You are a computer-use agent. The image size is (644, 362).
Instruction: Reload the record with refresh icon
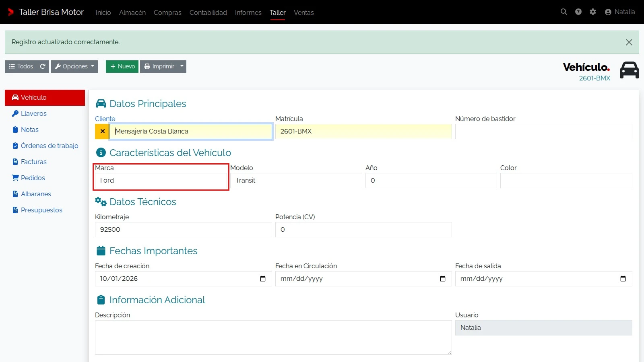point(43,66)
